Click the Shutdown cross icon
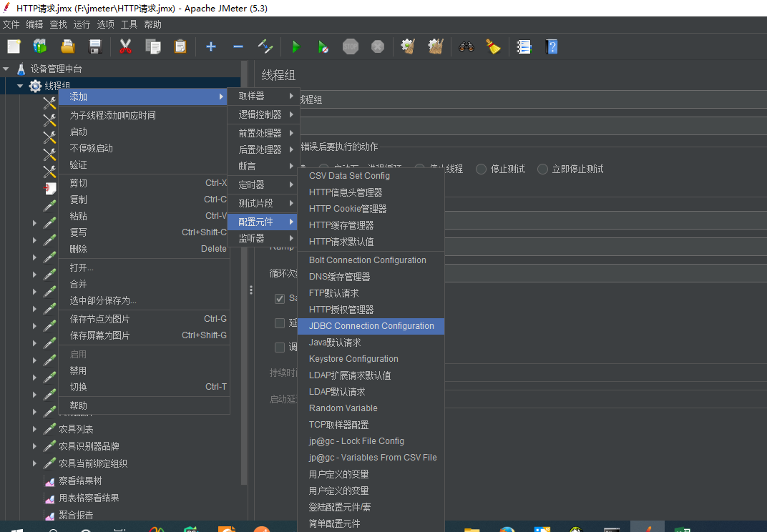The width and height of the screenshot is (767, 532). (x=378, y=47)
